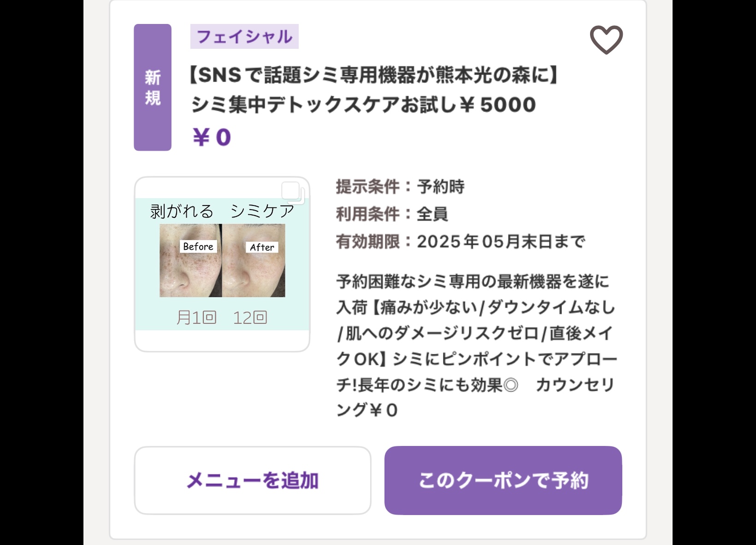Image resolution: width=756 pixels, height=545 pixels.
Task: Click the description paragraph starting 予約困難なシミ専用
Action: [x=477, y=346]
